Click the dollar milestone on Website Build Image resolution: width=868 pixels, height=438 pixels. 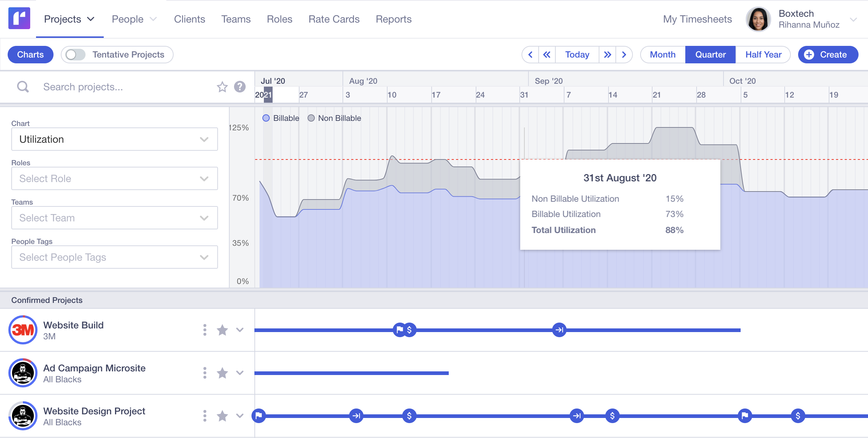tap(409, 330)
